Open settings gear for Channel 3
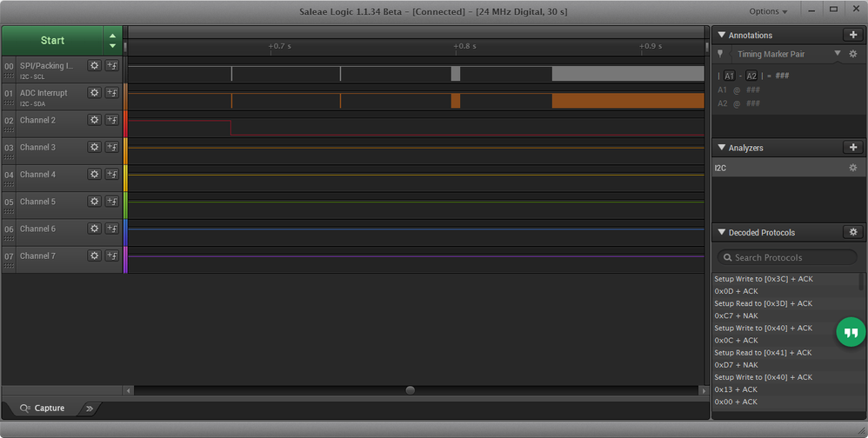 95,147
